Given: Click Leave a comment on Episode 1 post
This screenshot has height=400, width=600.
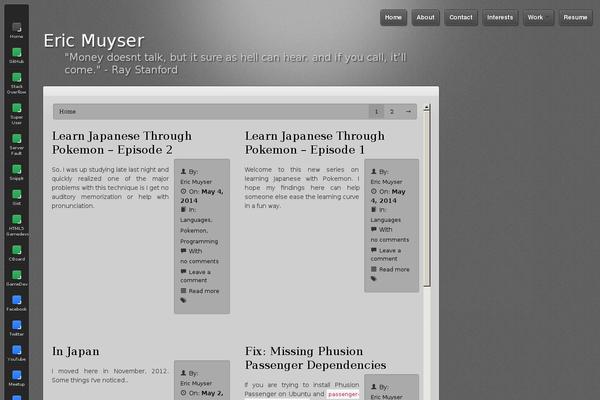Looking at the screenshot, I should point(386,255).
